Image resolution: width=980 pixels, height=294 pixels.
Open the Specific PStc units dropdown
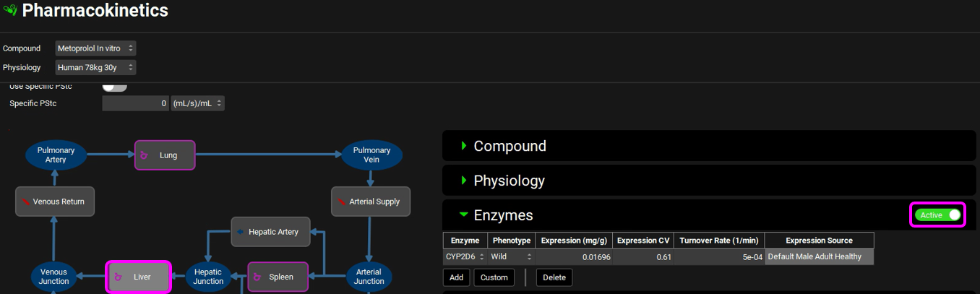click(x=197, y=103)
